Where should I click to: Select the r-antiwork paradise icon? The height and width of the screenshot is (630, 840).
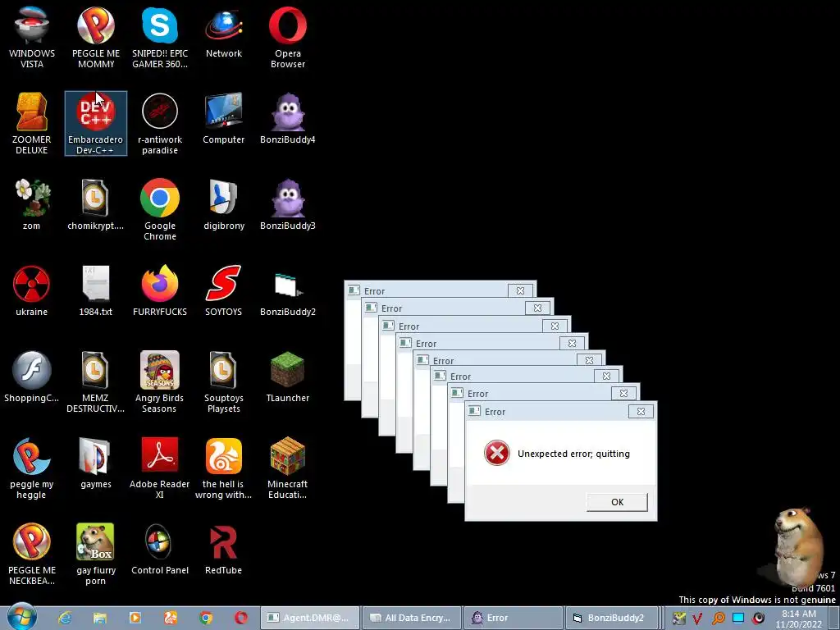(x=160, y=124)
